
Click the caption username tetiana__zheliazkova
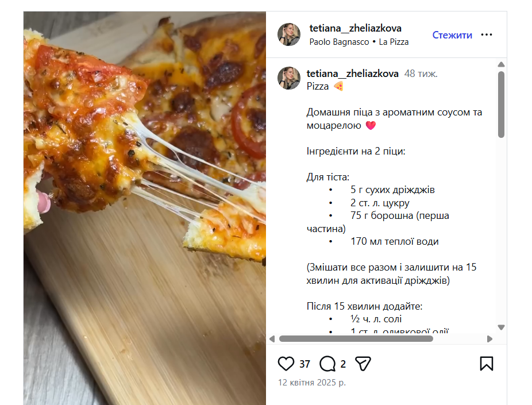(352, 74)
